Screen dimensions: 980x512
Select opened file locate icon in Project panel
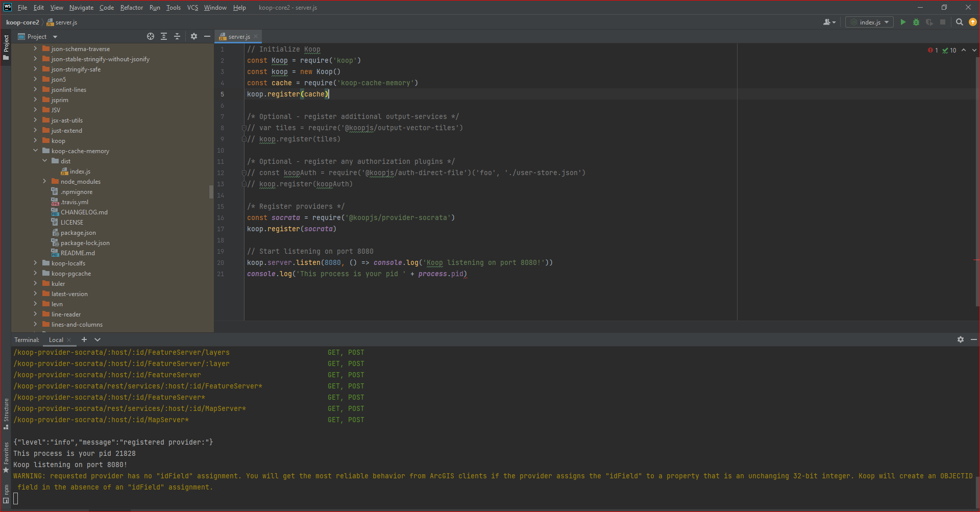(x=151, y=36)
